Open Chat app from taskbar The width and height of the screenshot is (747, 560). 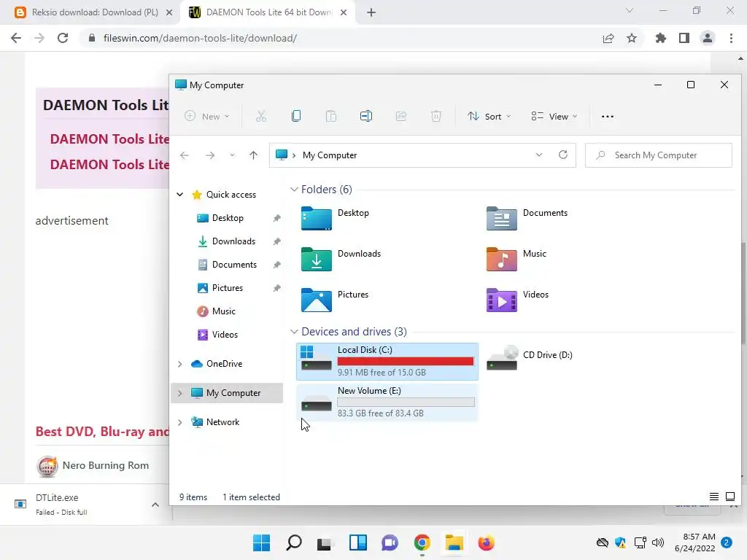coord(390,542)
